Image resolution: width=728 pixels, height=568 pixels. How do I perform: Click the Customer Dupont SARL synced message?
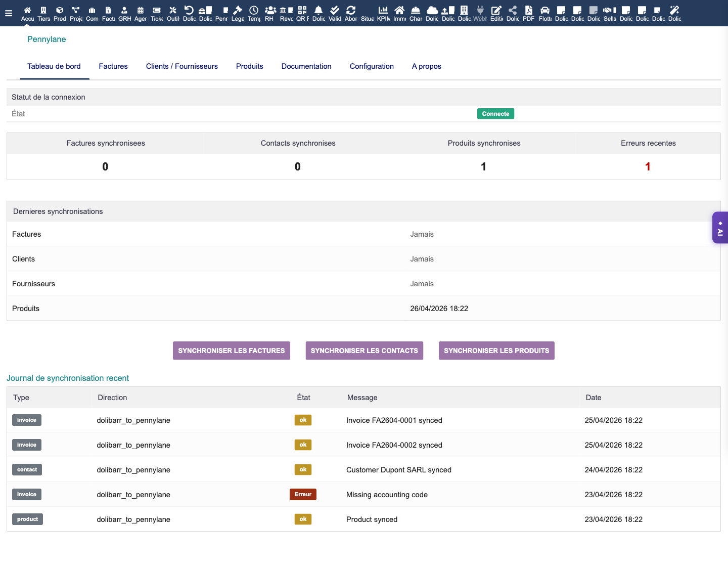pyautogui.click(x=399, y=470)
